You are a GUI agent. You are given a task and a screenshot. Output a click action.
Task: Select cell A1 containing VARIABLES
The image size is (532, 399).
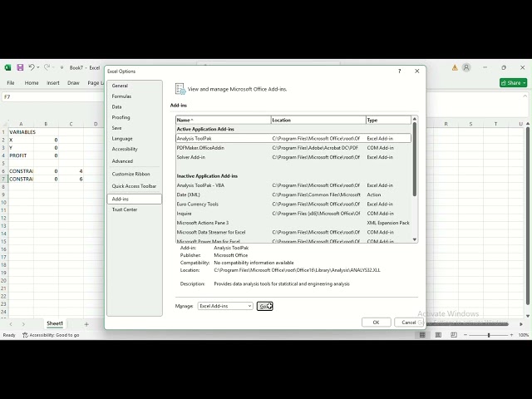pyautogui.click(x=21, y=132)
